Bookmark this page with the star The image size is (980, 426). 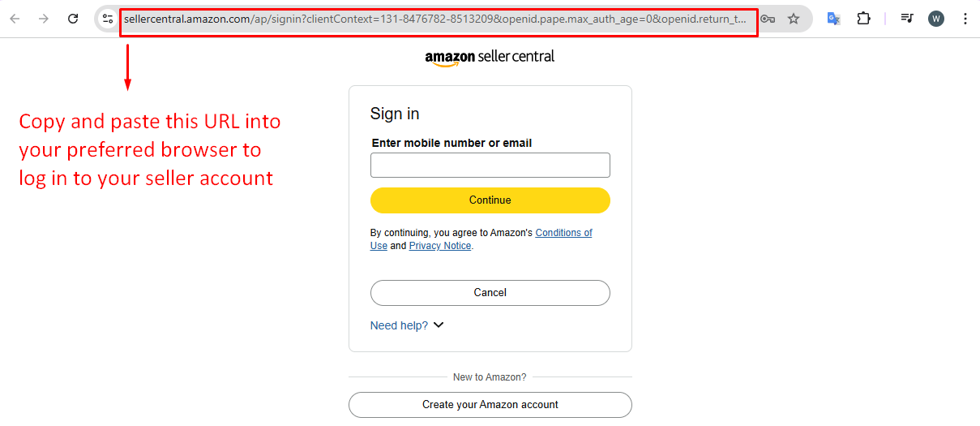click(x=794, y=19)
